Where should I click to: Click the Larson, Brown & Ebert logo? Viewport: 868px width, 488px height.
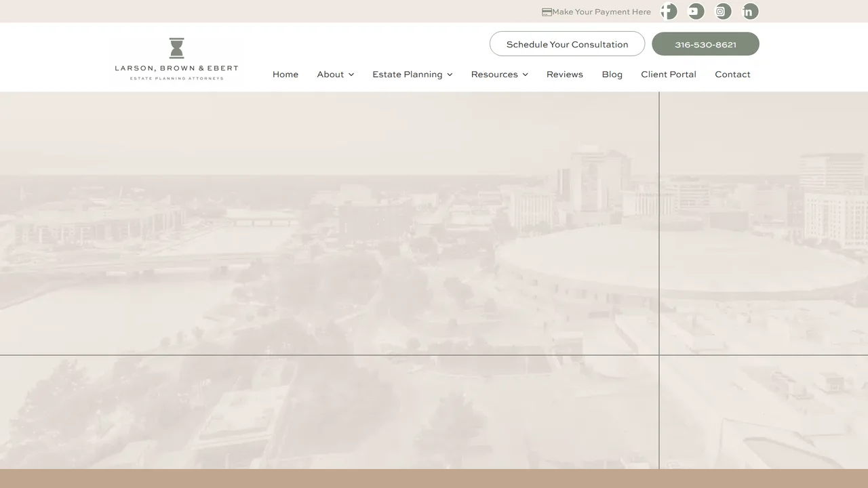[176, 59]
